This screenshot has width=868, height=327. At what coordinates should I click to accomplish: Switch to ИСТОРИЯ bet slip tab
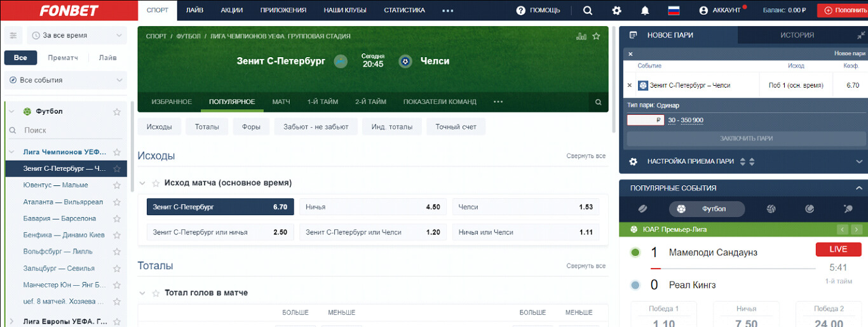[797, 35]
